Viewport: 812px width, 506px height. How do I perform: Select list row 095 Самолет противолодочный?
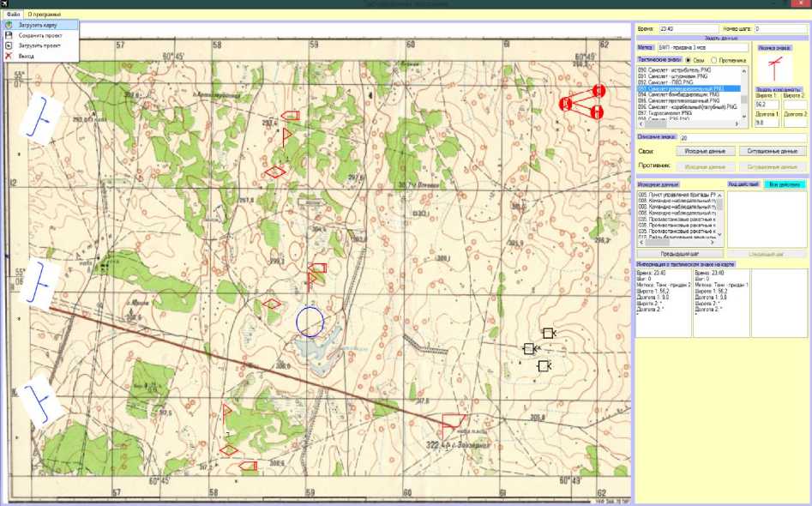(689, 100)
